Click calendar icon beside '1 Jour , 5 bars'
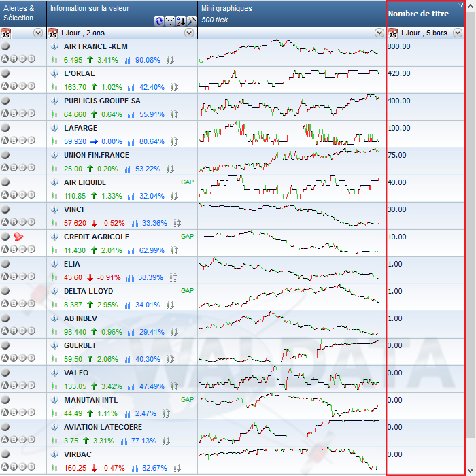 392,33
